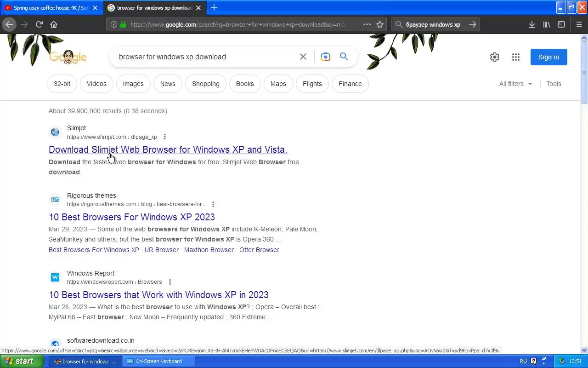Viewport: 588px width, 368px height.
Task: Open 10 Best Browsers that Work with Windows XP
Action: pyautogui.click(x=158, y=295)
